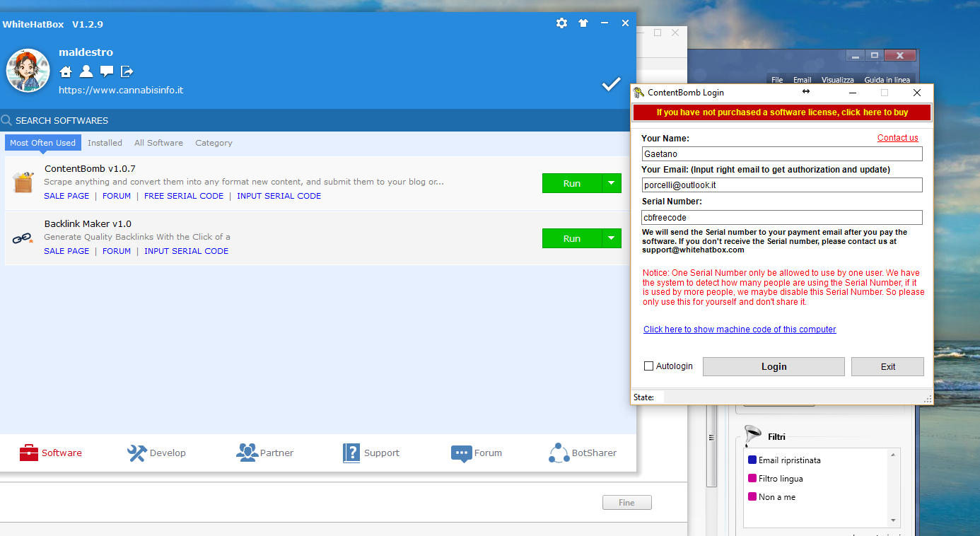Click the logout share icon
Image resolution: width=980 pixels, height=536 pixels.
[127, 71]
